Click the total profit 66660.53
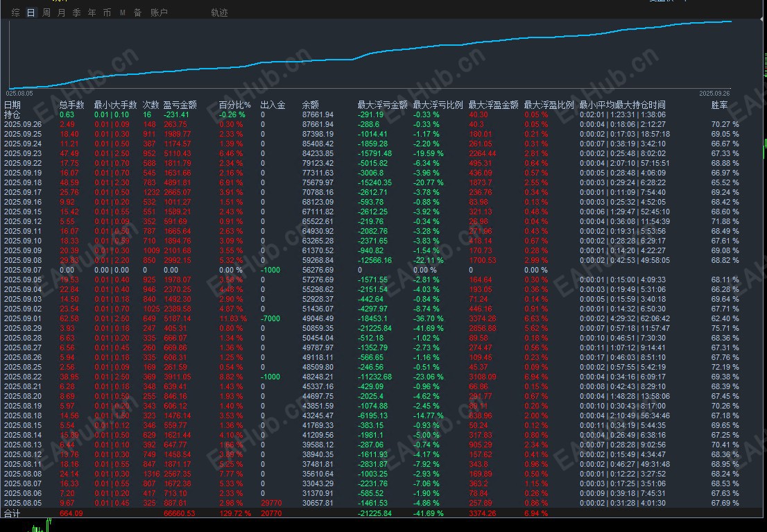Image resolution: width=767 pixels, height=532 pixels. [x=179, y=513]
